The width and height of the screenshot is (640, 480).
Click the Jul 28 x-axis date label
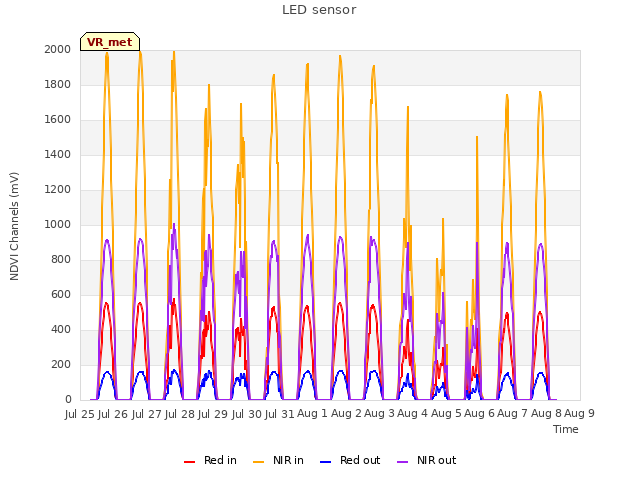180,414
